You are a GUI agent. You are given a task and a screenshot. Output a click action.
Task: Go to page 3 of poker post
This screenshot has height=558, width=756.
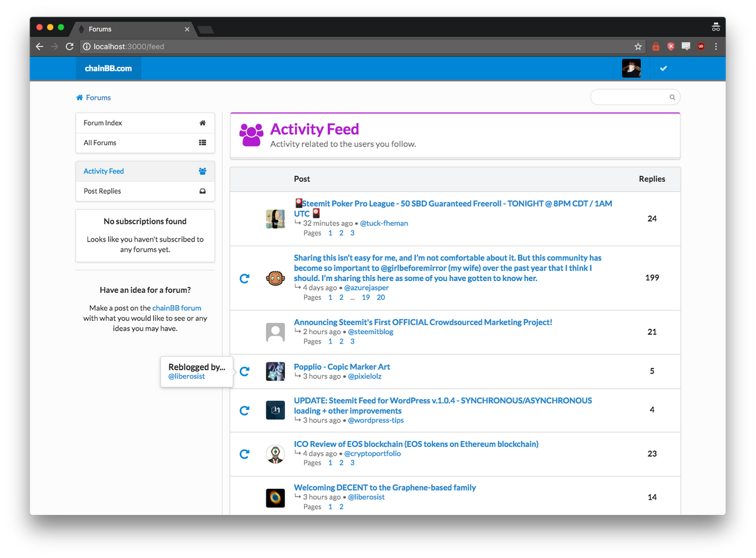tap(353, 233)
